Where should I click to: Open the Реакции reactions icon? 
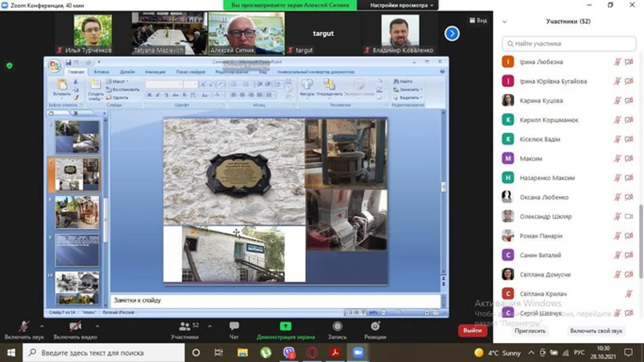375,326
